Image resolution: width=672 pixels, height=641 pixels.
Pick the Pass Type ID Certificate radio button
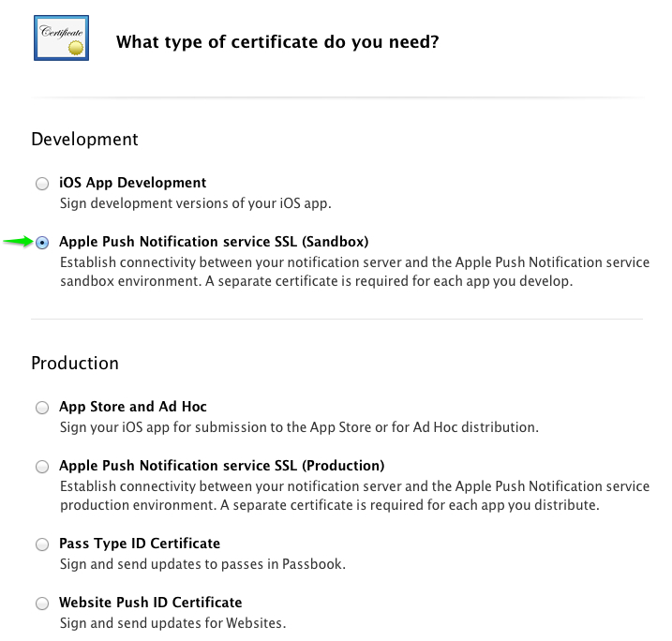[42, 544]
